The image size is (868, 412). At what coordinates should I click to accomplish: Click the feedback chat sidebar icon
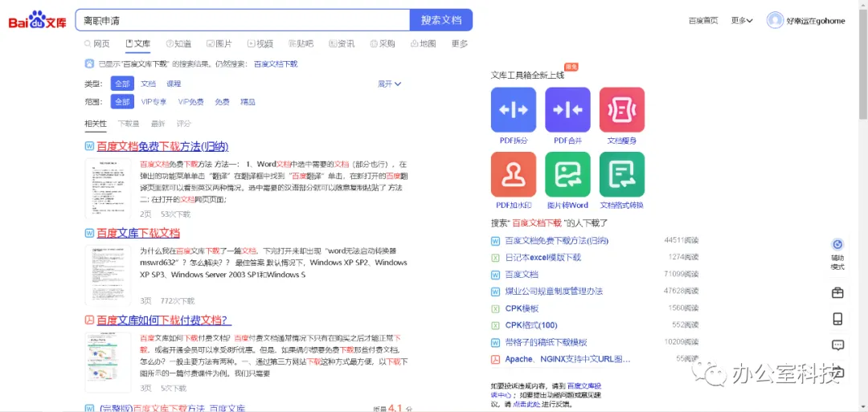click(x=837, y=345)
